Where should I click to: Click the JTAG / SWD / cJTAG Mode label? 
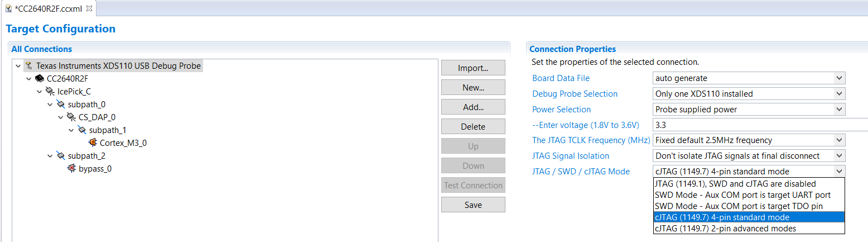581,172
